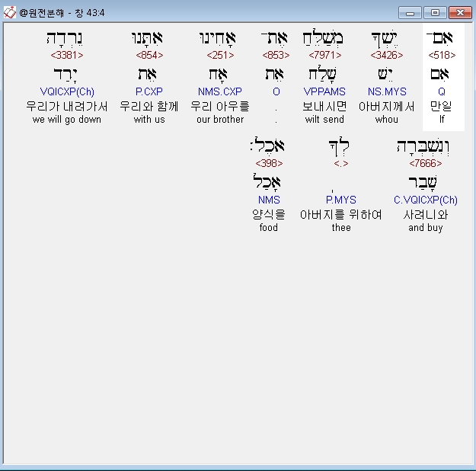Screen dimensions: 476x471
Task: Click English gloss 'whou'
Action: tap(387, 120)
